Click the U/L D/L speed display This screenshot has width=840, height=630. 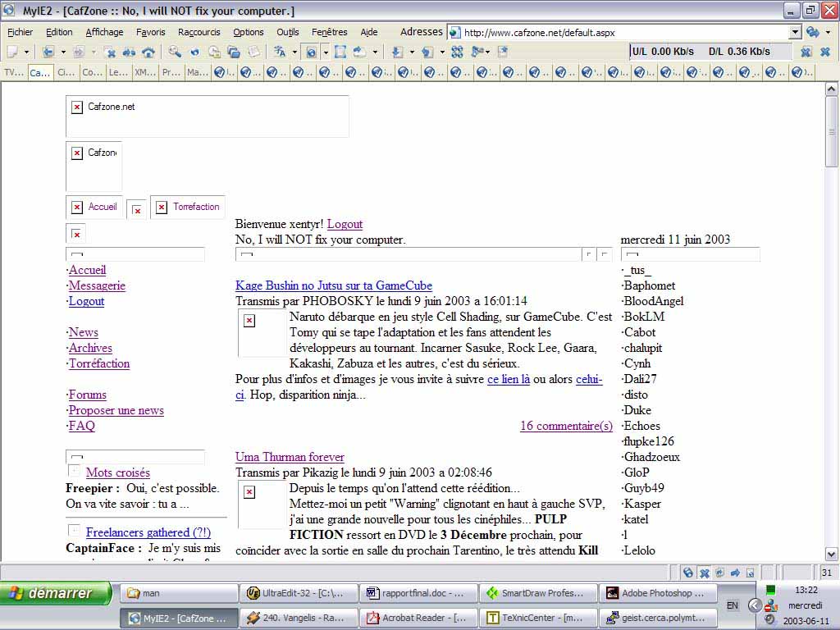click(710, 52)
